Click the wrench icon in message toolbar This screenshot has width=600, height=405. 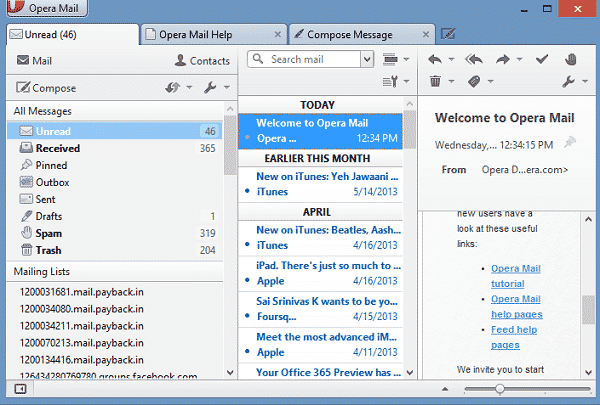point(569,81)
